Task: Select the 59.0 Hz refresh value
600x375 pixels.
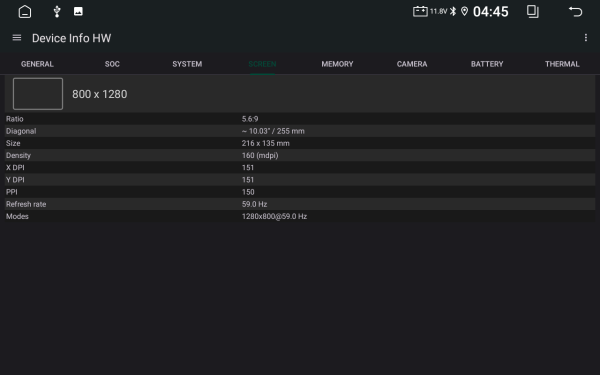Action: click(x=254, y=204)
